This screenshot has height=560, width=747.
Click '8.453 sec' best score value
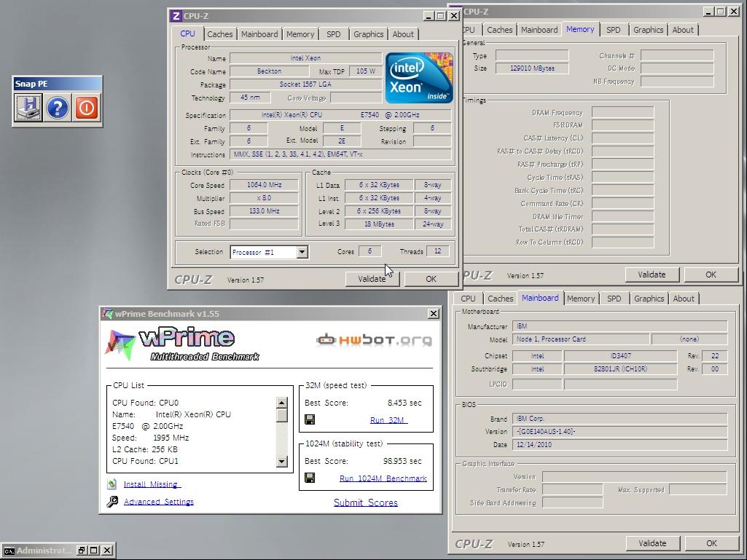pos(404,403)
